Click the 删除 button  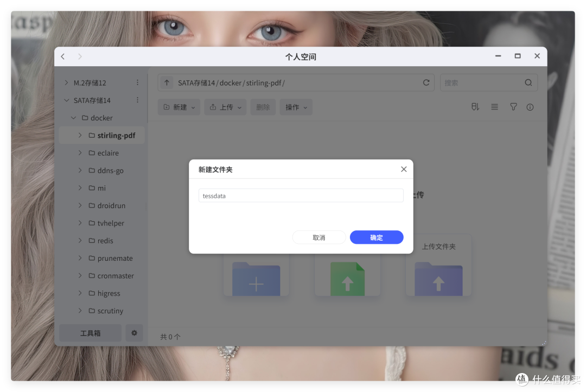coord(263,107)
